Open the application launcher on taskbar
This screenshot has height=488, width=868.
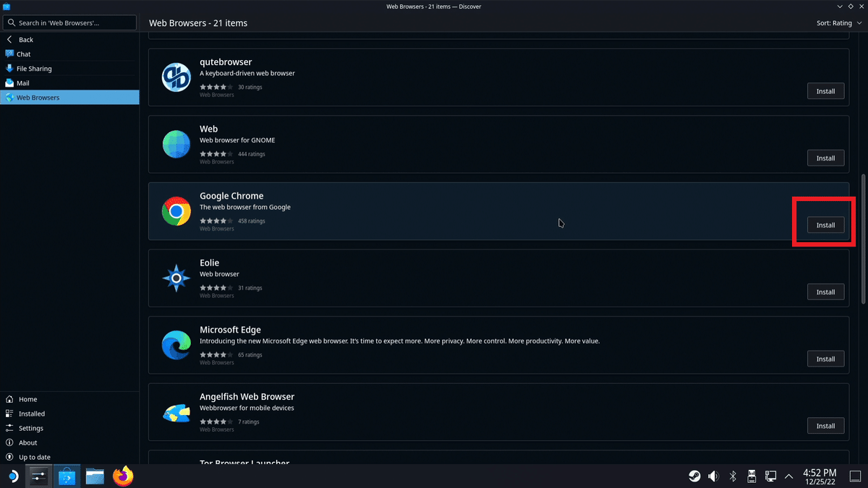(x=12, y=476)
